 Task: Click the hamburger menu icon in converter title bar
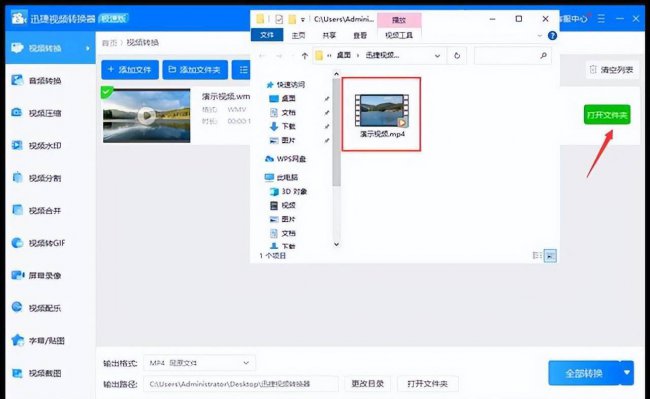[x=601, y=19]
